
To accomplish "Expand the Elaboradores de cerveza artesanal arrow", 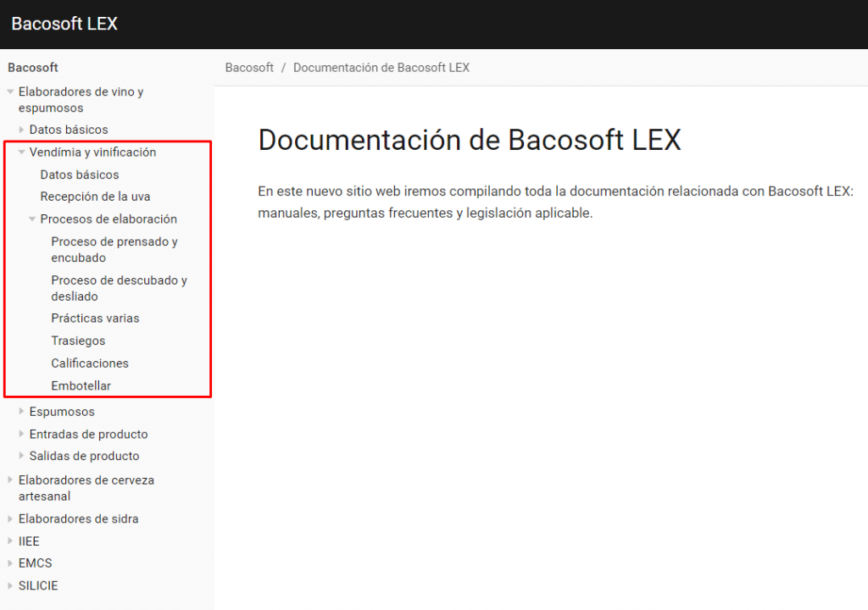I will [10, 480].
